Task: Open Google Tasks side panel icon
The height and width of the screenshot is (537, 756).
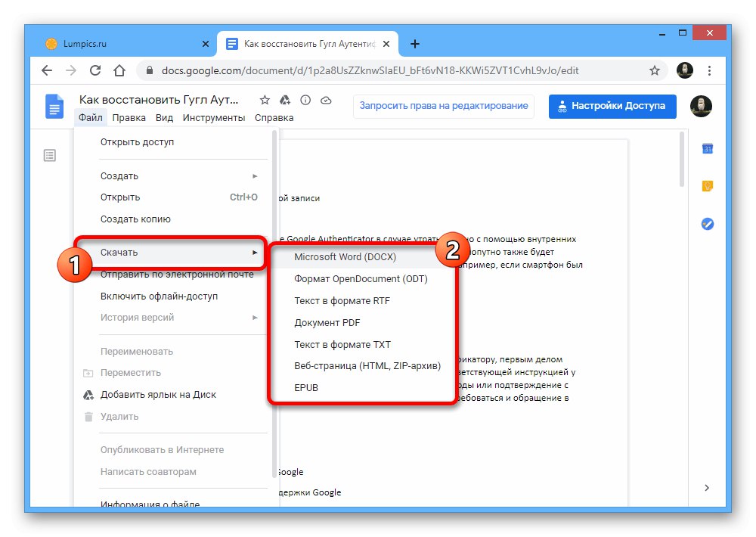Action: point(708,224)
